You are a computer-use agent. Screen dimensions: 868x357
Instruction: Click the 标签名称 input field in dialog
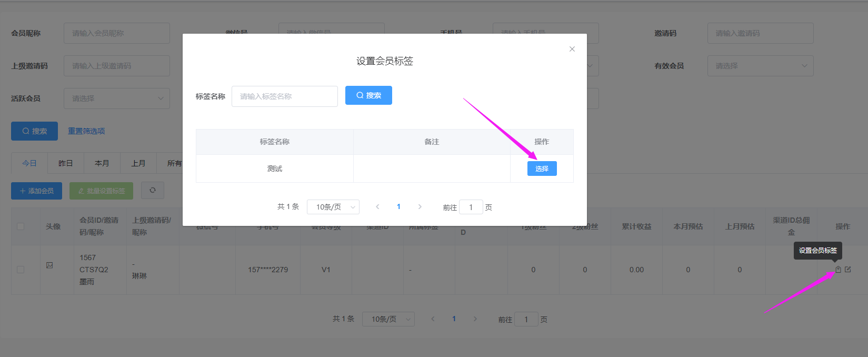click(285, 96)
